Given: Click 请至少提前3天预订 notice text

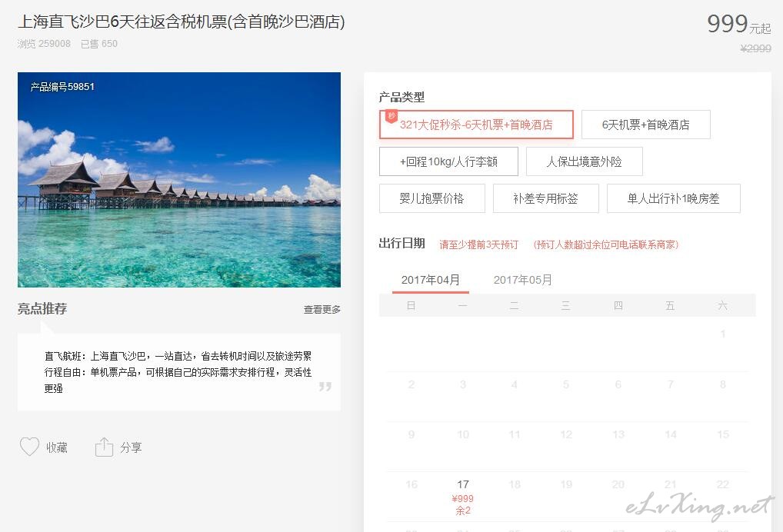Looking at the screenshot, I should (x=479, y=244).
